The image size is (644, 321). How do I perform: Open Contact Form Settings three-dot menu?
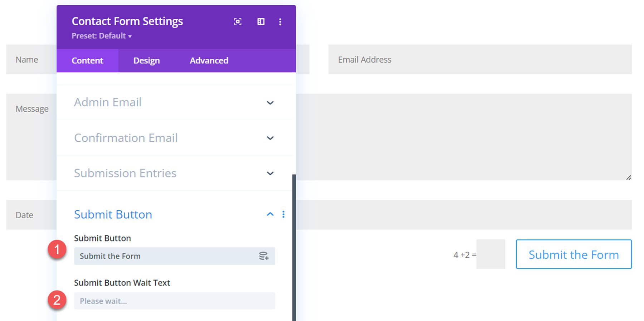pos(280,22)
